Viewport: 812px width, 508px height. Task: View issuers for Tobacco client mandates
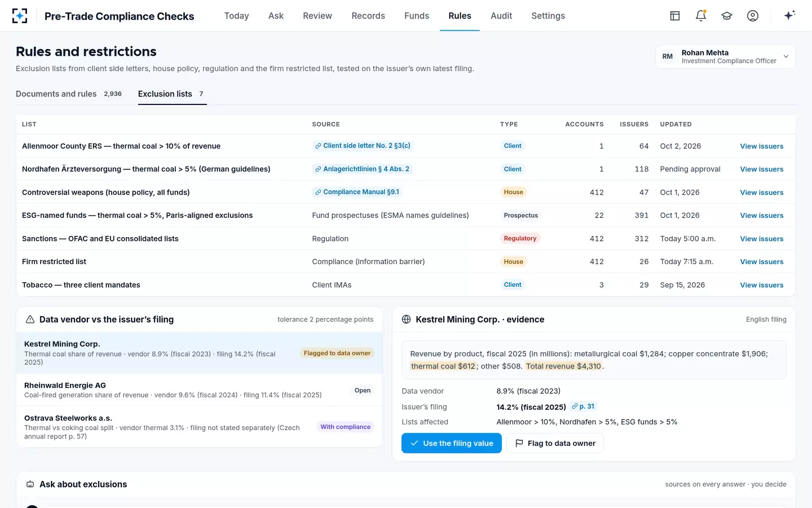[x=761, y=285]
